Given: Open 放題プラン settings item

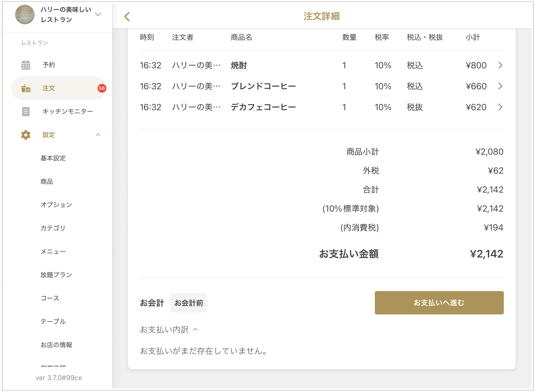Looking at the screenshot, I should (56, 275).
